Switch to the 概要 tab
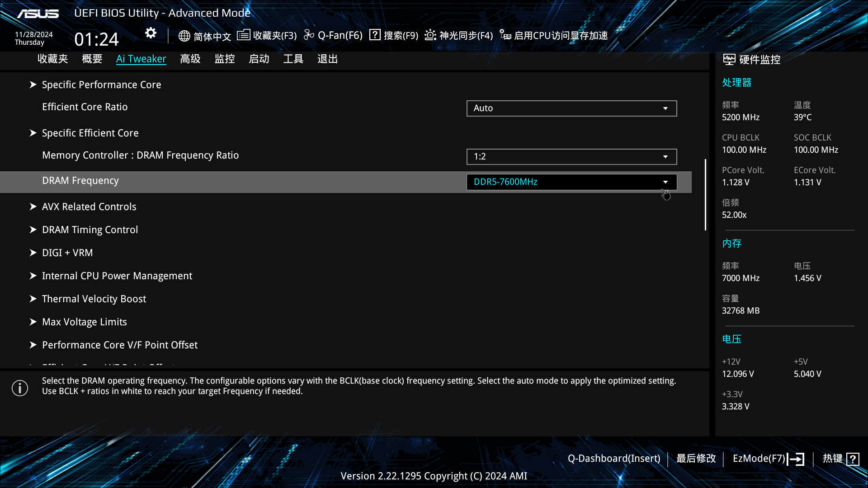This screenshot has width=868, height=488. tap(92, 59)
